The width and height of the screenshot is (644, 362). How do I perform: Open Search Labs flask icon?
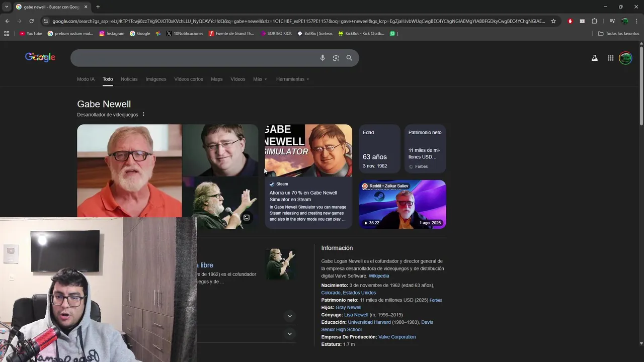[594, 58]
